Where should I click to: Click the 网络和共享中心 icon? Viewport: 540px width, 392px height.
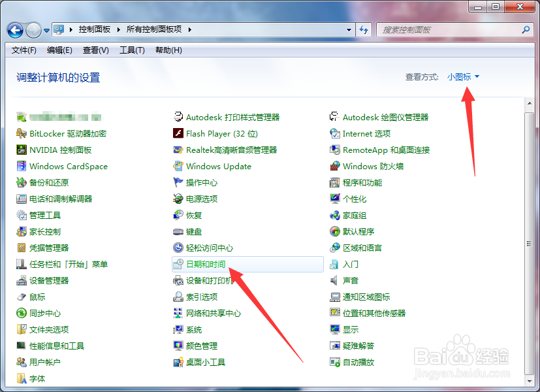coord(178,313)
